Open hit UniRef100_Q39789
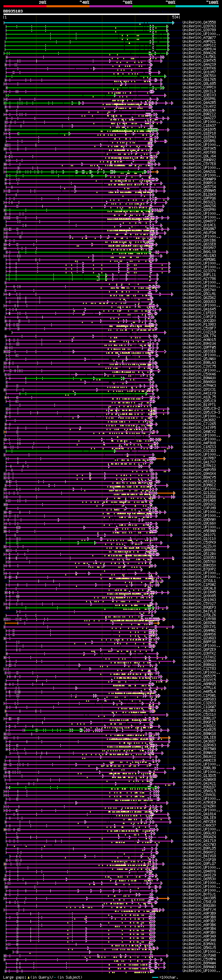 click(x=199, y=30)
